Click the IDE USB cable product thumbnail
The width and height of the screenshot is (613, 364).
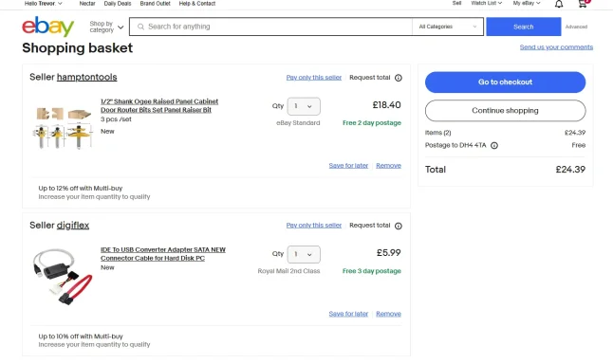[63, 276]
